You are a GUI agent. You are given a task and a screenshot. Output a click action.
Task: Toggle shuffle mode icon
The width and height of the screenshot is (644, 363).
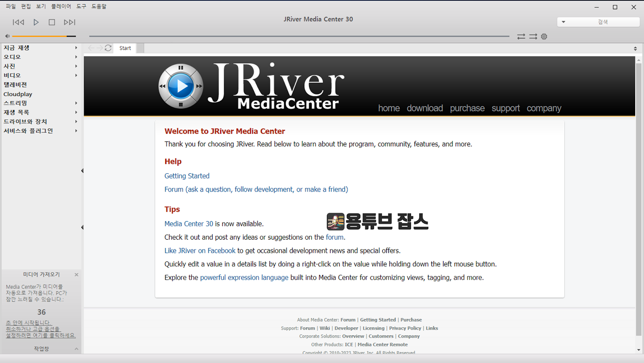click(533, 36)
